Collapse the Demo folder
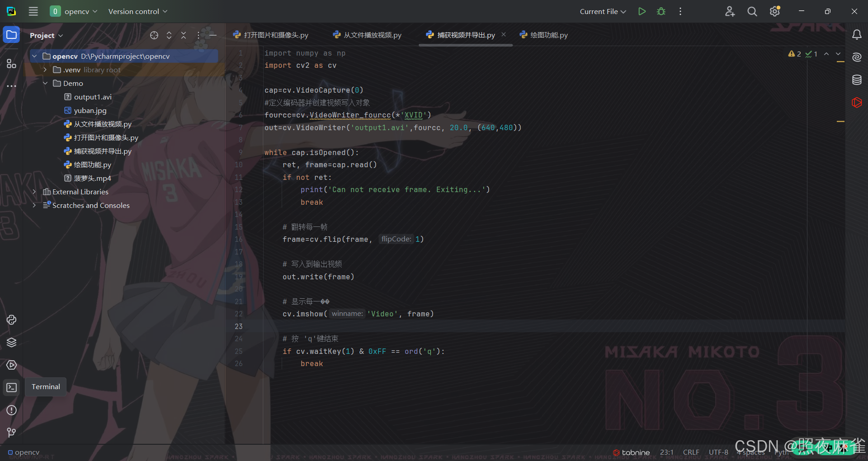 pos(45,83)
